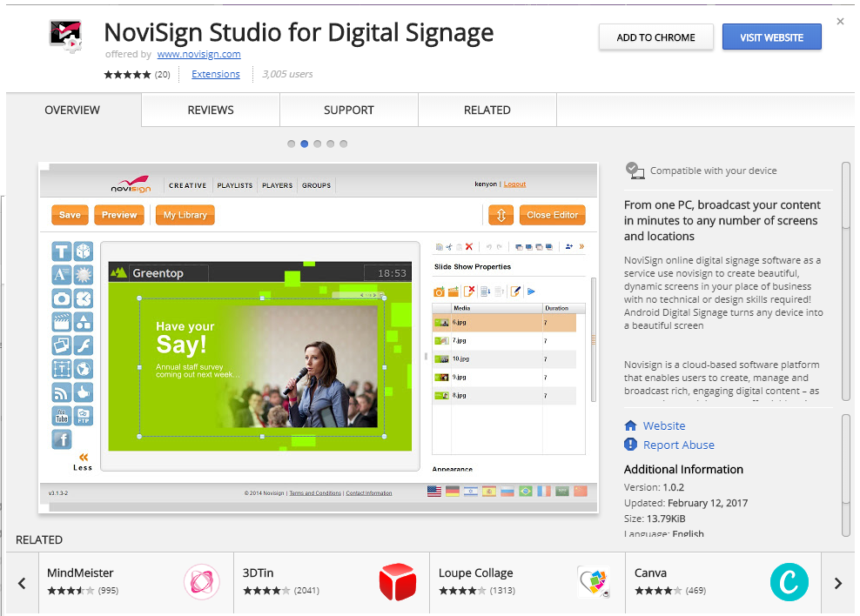Viewport: 860px width, 616px height.
Task: Select the 7.jpg media row
Action: (504, 341)
